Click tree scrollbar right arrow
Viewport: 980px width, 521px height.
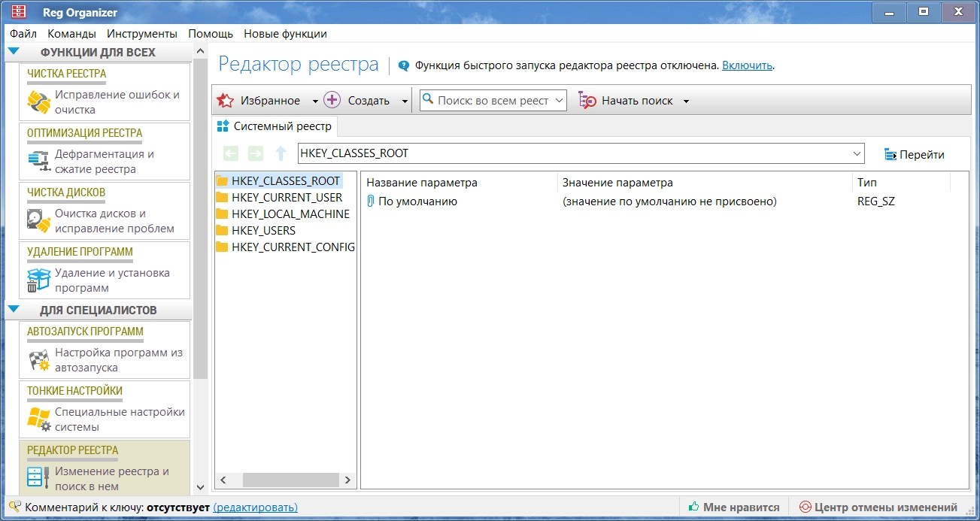point(348,479)
